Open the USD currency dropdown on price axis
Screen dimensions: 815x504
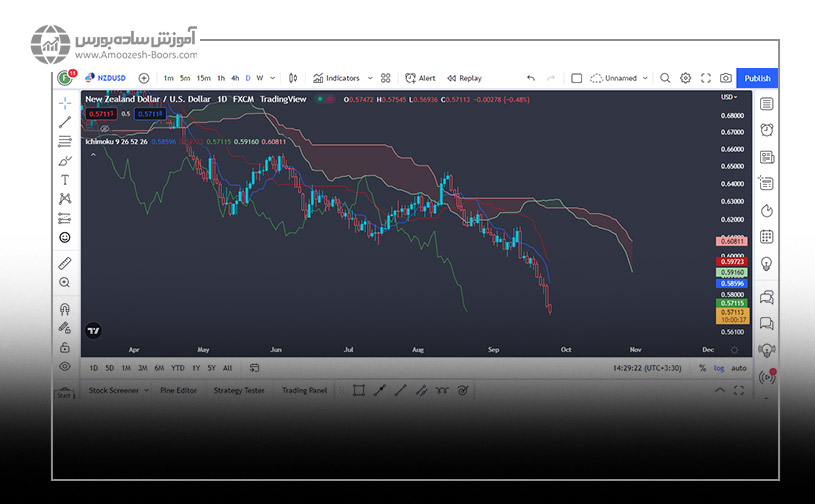pos(729,98)
